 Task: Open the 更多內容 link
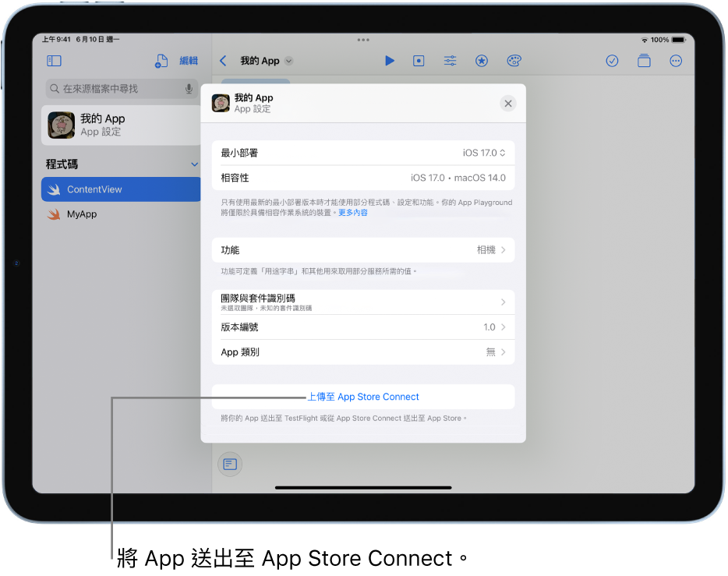pos(353,213)
